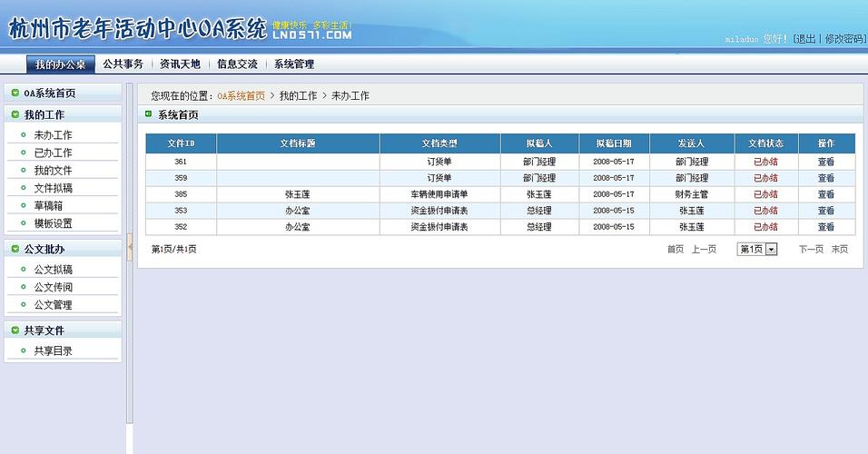Go to 草稿箱 in the sidebar
The height and width of the screenshot is (454, 868).
pyautogui.click(x=48, y=206)
